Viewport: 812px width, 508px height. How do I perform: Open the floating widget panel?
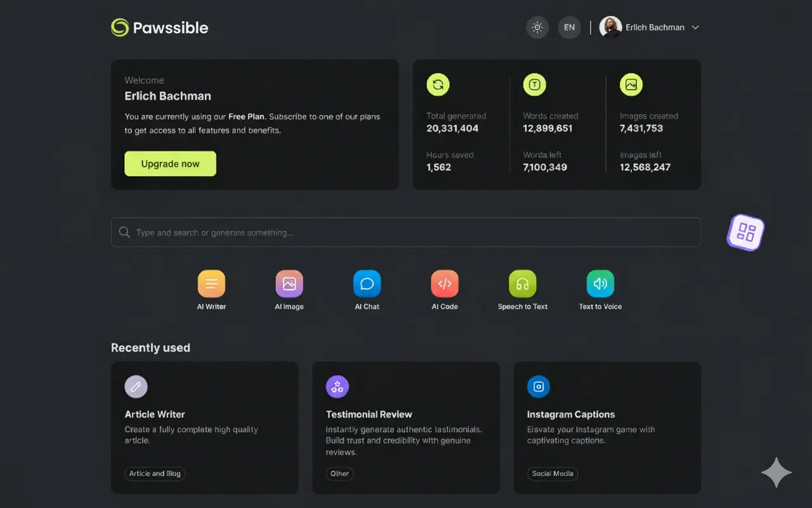pyautogui.click(x=745, y=232)
